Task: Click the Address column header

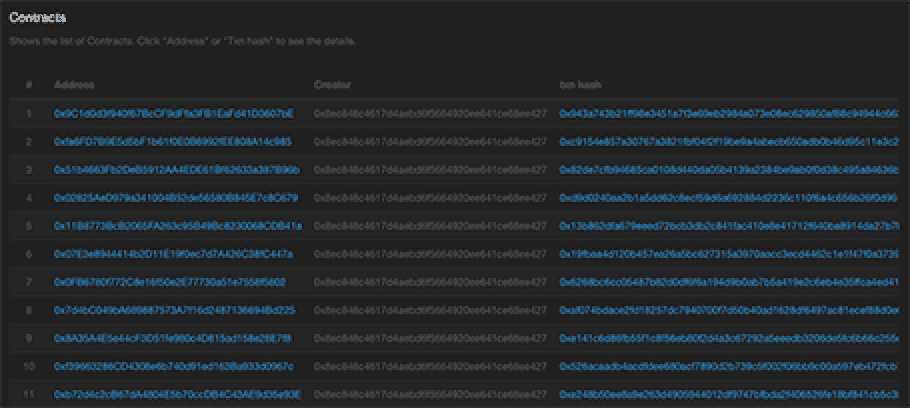Action: [x=74, y=85]
